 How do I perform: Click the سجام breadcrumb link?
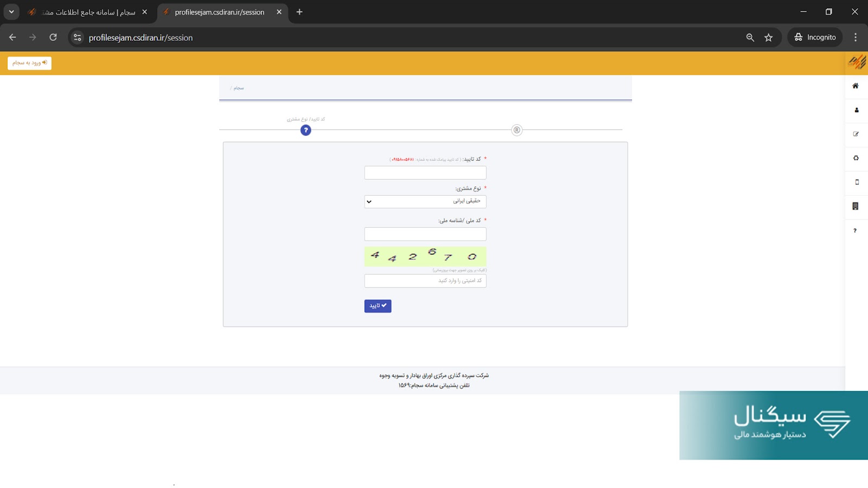pyautogui.click(x=239, y=88)
